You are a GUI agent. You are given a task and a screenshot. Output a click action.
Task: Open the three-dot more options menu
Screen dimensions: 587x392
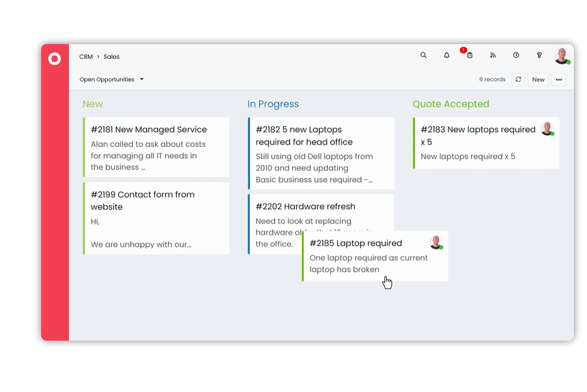click(x=559, y=79)
